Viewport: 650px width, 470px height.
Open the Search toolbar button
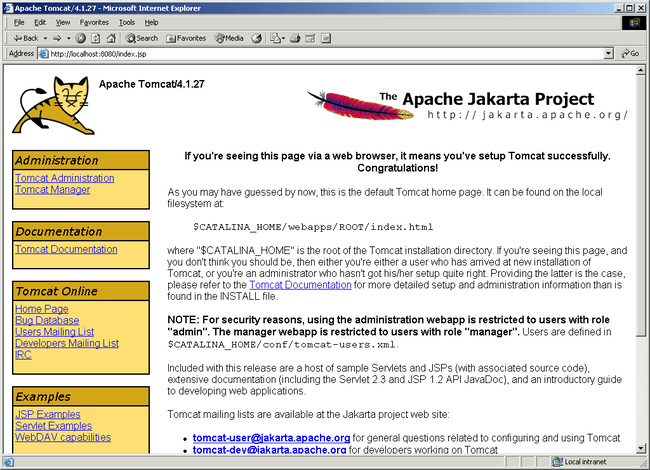(142, 38)
